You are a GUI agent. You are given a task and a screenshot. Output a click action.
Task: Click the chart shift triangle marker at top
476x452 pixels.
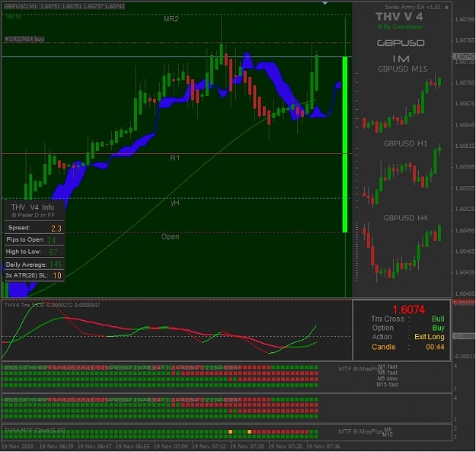pos(325,3)
